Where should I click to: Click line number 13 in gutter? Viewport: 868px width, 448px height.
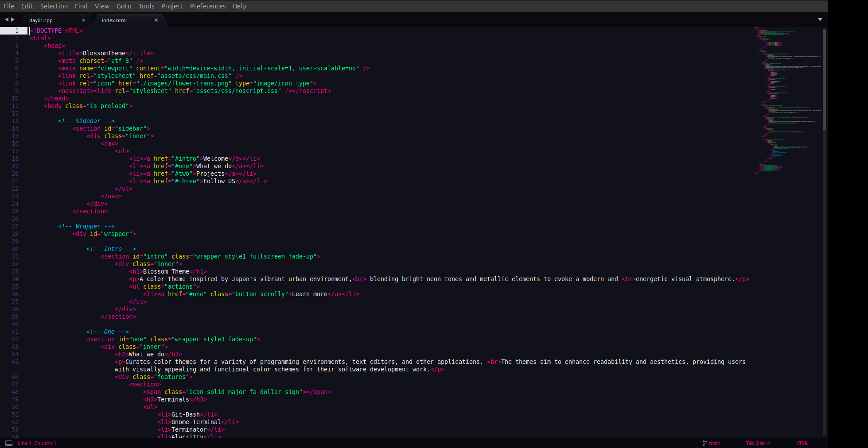click(15, 121)
